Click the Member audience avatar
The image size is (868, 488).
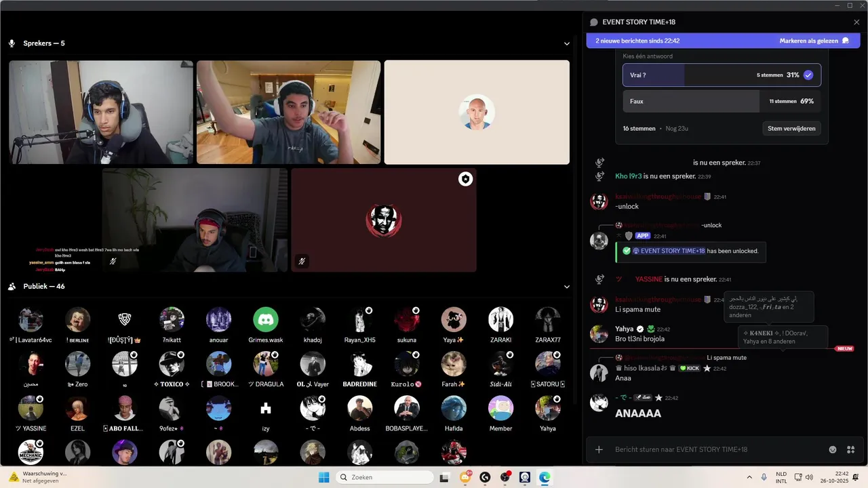[x=501, y=408]
